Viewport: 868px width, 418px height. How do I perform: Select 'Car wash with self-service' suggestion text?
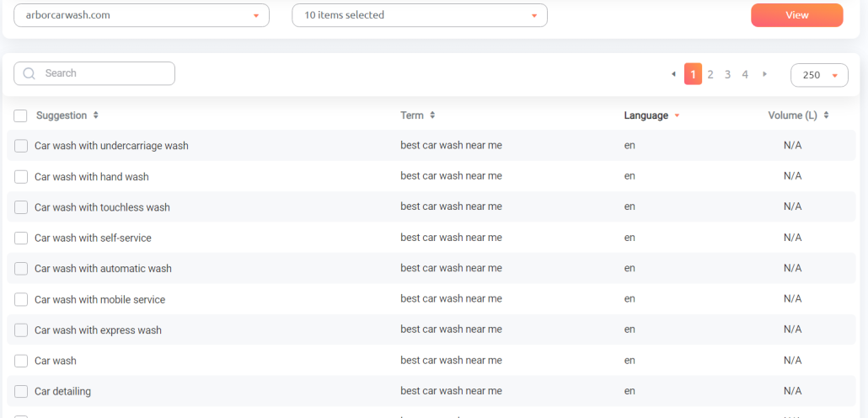click(x=93, y=238)
